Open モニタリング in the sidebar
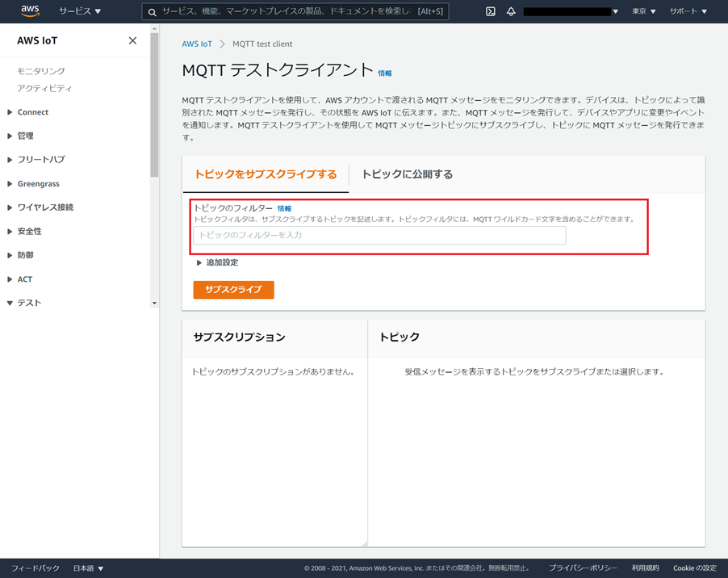 point(41,71)
